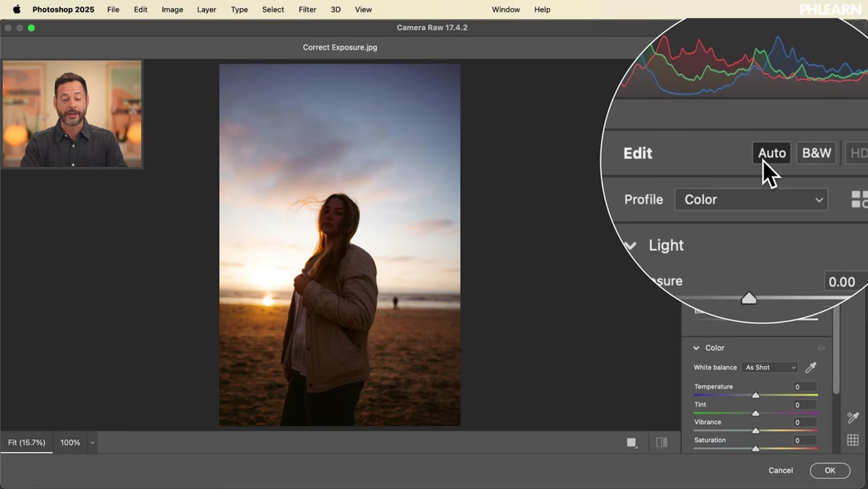868x489 pixels.
Task: Open the Type menu
Action: click(239, 9)
